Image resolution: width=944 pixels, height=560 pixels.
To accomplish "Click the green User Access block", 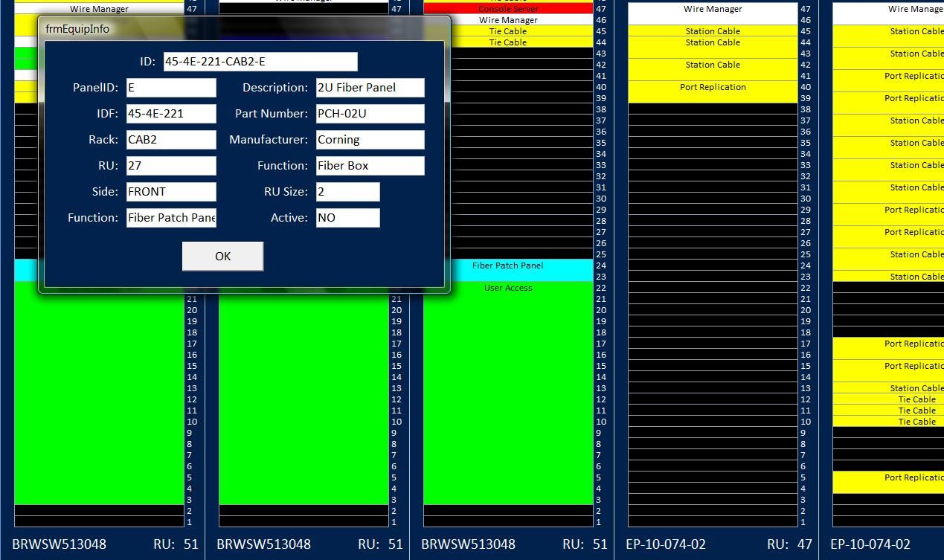I will pos(508,393).
